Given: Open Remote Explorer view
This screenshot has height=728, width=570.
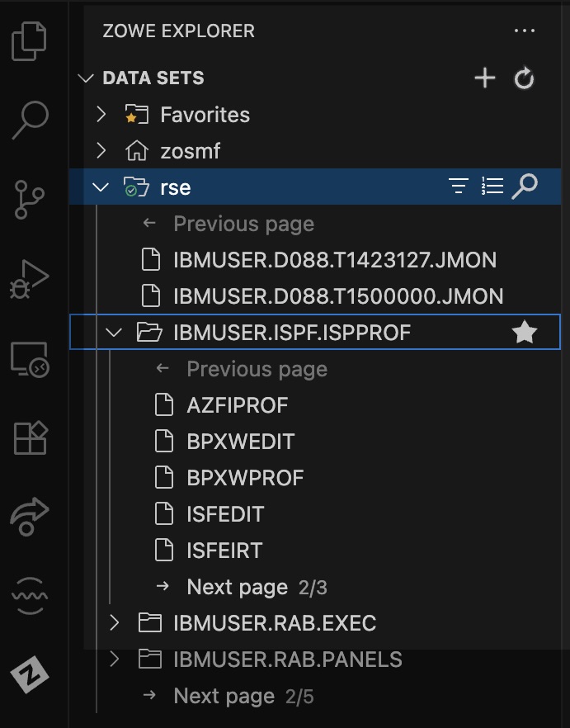Looking at the screenshot, I should tap(30, 358).
